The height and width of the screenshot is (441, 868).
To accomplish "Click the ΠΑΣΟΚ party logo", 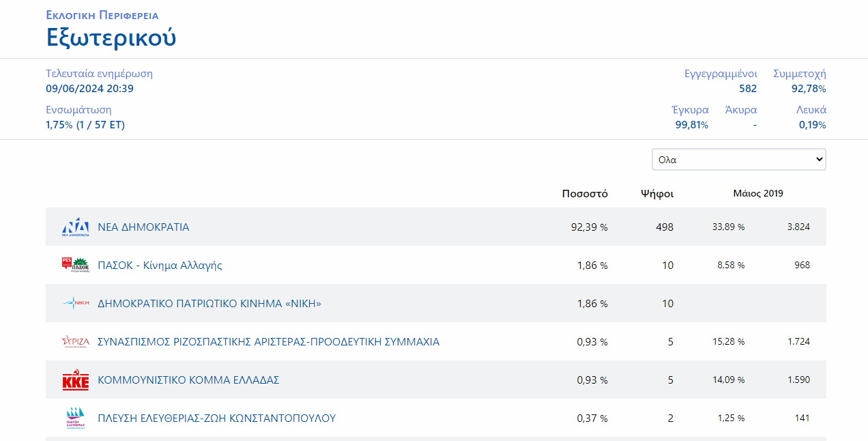I will (x=76, y=265).
